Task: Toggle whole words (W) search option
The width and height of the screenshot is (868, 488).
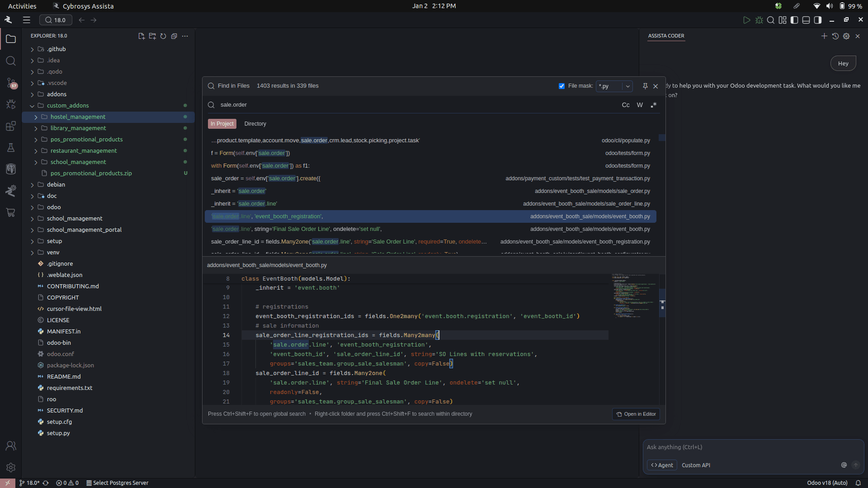Action: pyautogui.click(x=640, y=105)
